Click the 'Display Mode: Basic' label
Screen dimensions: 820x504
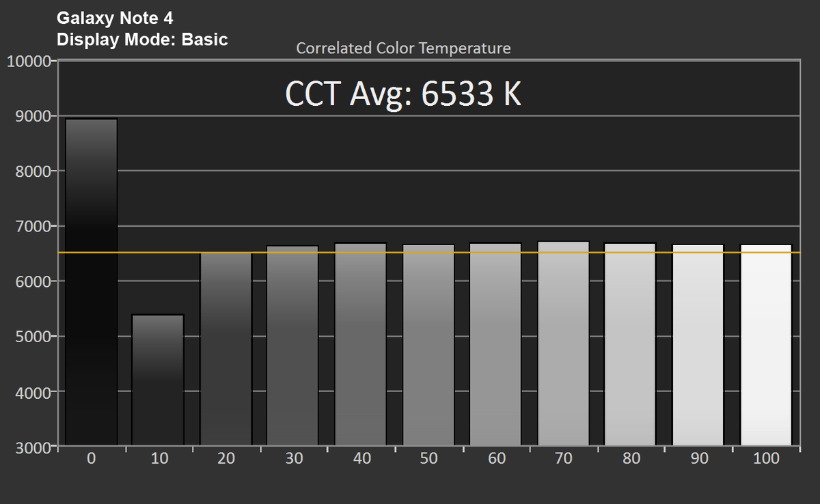(142, 40)
